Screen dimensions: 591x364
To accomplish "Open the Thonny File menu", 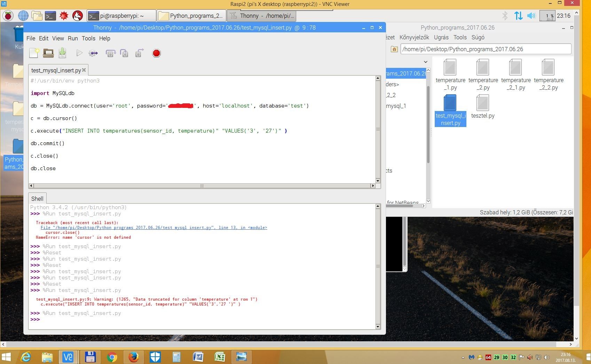I will coord(31,38).
